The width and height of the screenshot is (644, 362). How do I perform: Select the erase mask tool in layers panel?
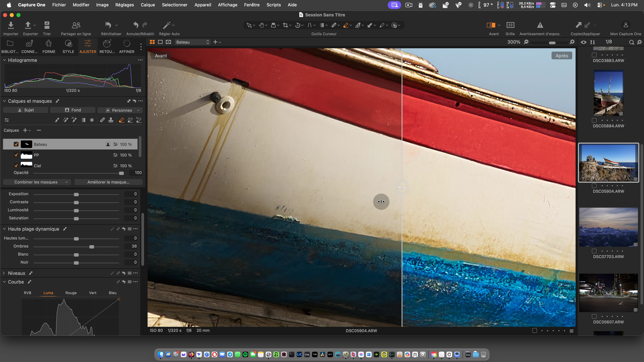(121, 120)
